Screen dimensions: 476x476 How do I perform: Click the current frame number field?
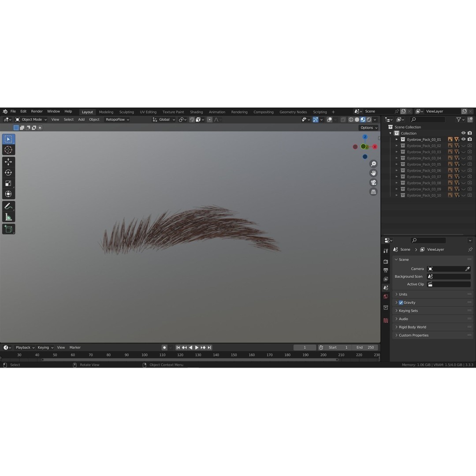(305, 348)
